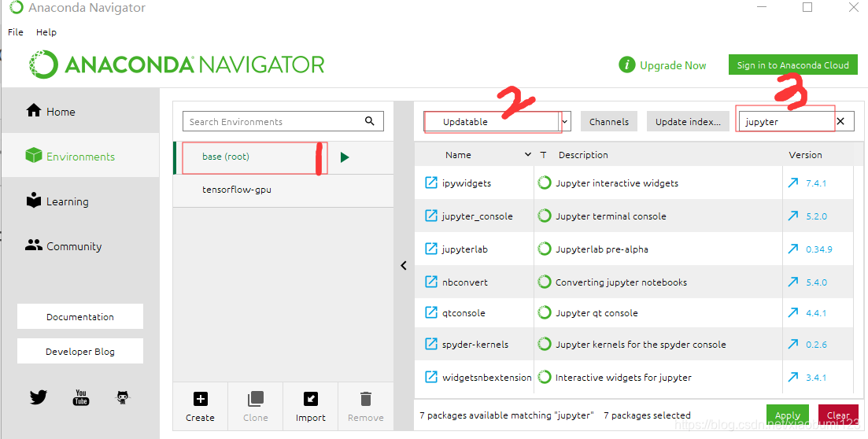Click the Upgrade Now link
The height and width of the screenshot is (439, 868).
pos(673,65)
